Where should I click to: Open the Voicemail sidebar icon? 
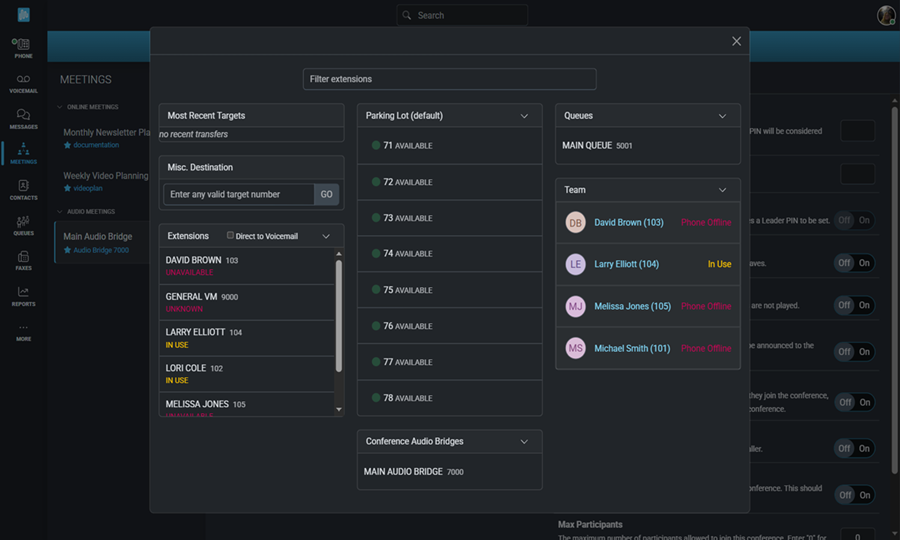(22, 83)
